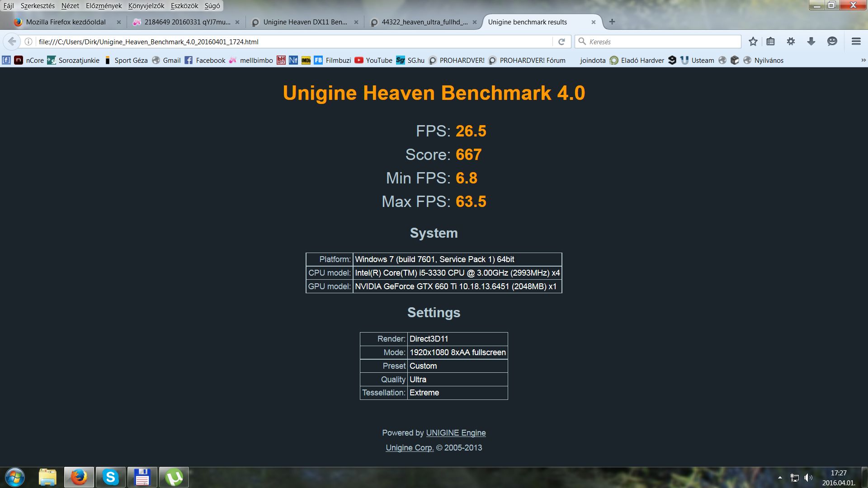Viewport: 868px width, 488px height.
Task: Open the Downloads arrow icon
Action: pos(811,42)
